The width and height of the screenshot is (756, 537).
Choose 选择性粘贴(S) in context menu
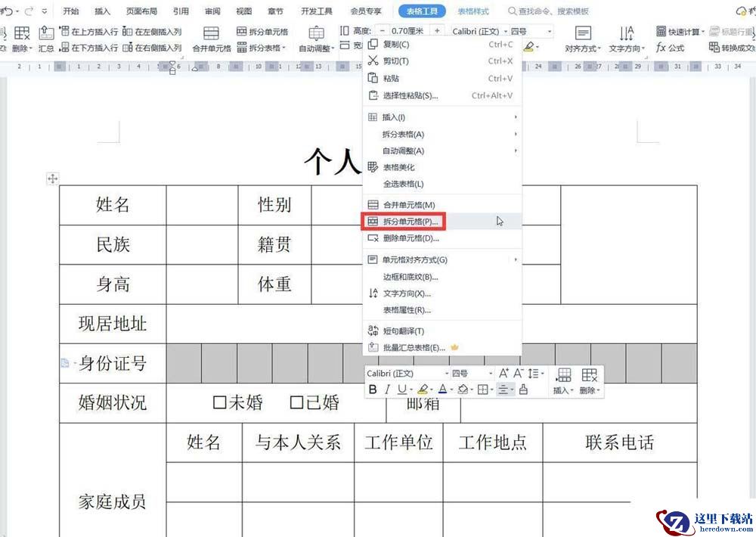click(x=442, y=95)
